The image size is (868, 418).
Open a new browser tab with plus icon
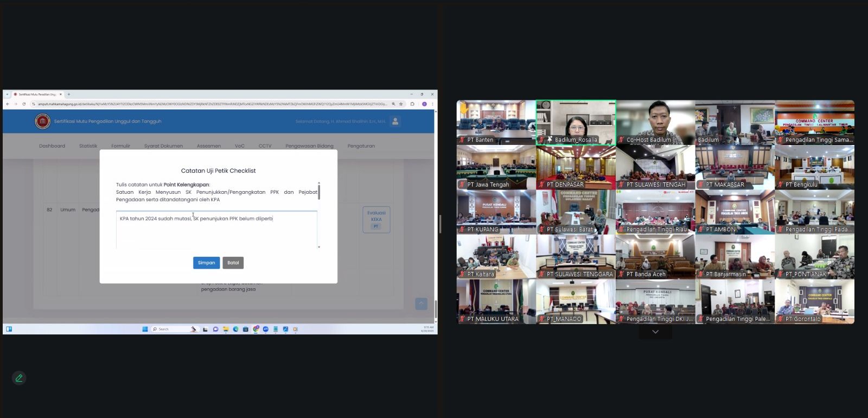[69, 94]
